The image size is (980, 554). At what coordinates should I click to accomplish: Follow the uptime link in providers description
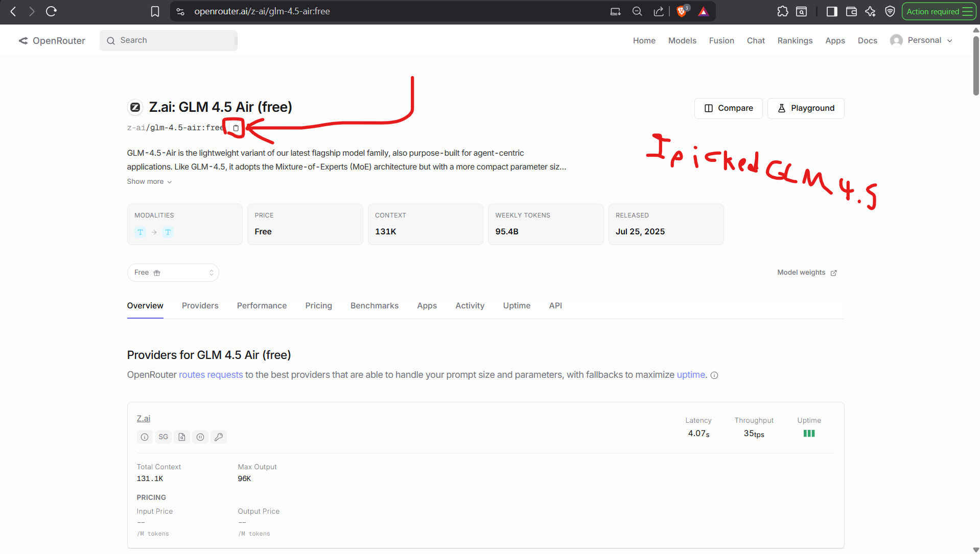(x=691, y=375)
